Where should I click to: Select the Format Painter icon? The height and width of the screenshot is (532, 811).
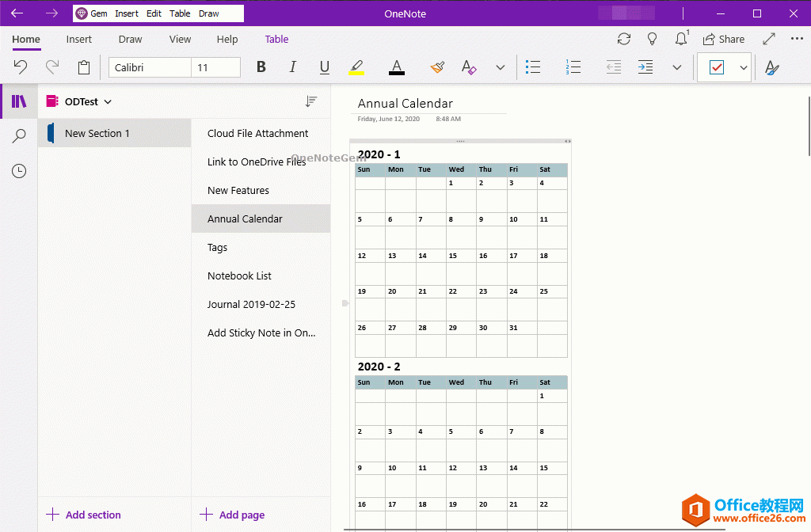point(437,67)
